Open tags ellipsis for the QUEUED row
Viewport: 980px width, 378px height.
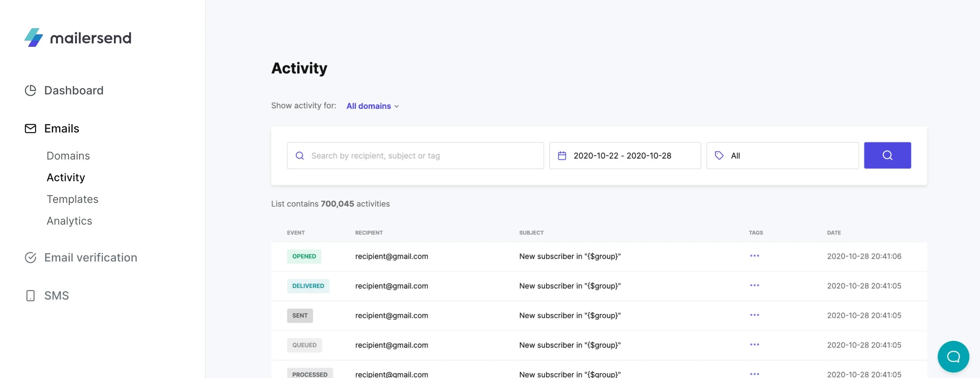[x=754, y=345]
